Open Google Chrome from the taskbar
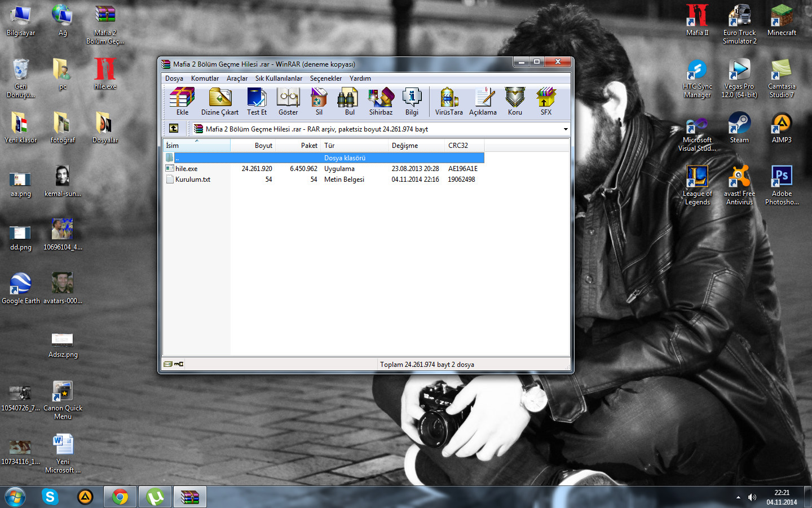Image resolution: width=812 pixels, height=508 pixels. point(120,497)
